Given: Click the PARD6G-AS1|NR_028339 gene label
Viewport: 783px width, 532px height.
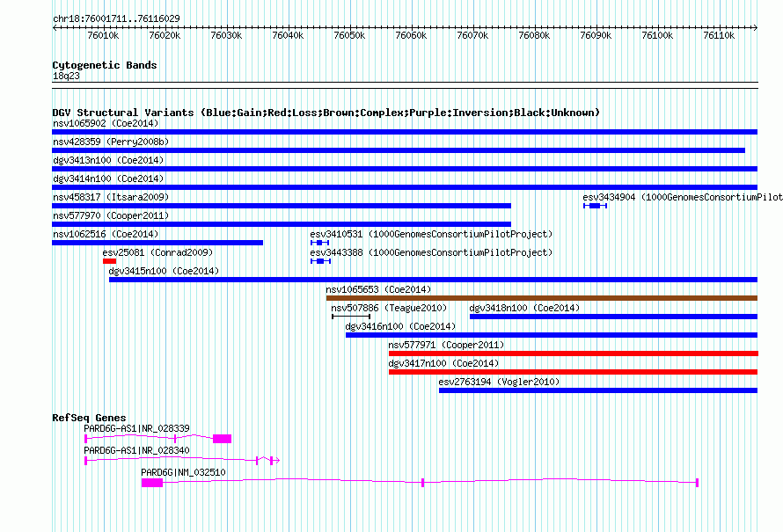Looking at the screenshot, I should pyautogui.click(x=137, y=428).
